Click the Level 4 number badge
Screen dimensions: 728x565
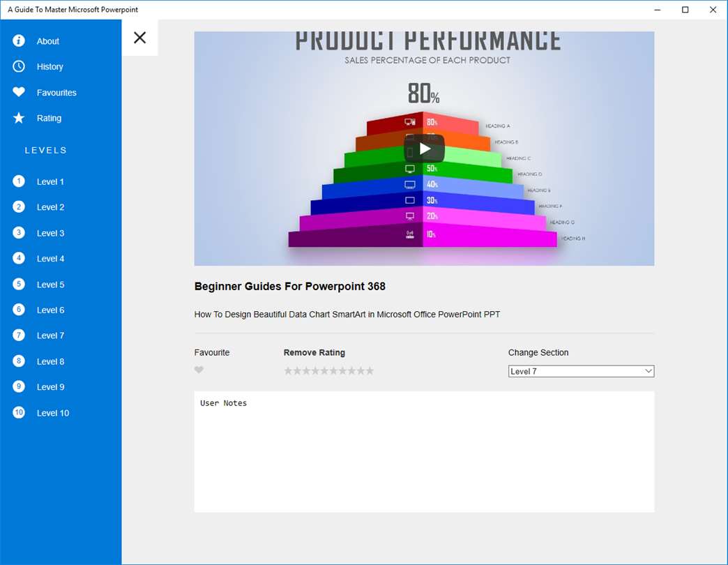(x=19, y=258)
